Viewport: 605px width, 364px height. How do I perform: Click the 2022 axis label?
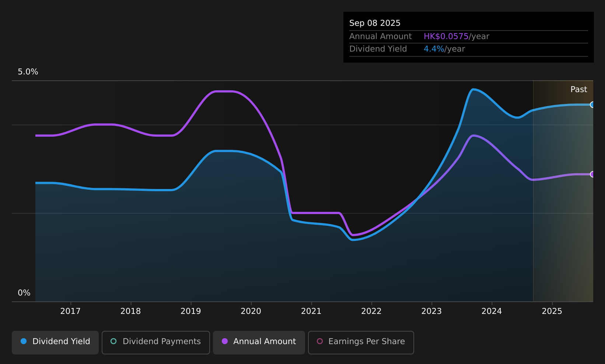371,311
